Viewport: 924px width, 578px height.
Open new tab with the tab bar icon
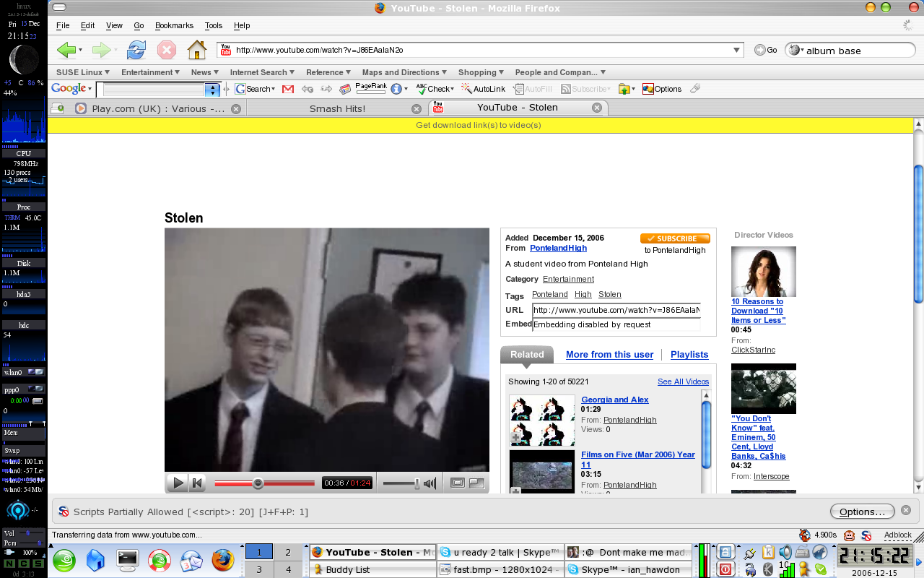[x=56, y=108]
